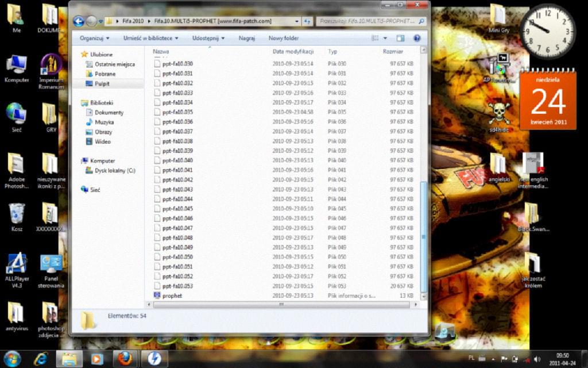Select the file ppt-fa10.030
The height and width of the screenshot is (368, 588).
[177, 64]
